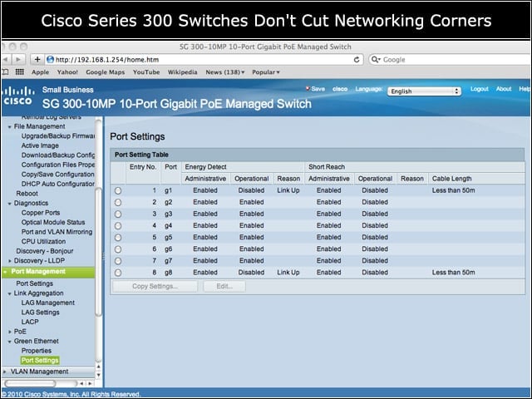Collapse the Link Aggregation tree section
The height and width of the screenshot is (399, 532).
click(x=9, y=293)
